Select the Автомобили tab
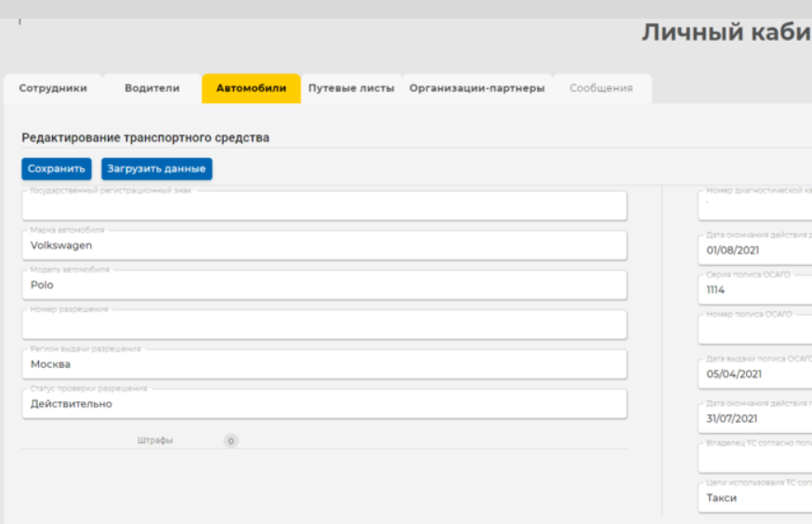Screen dimensions: 812x524 [251, 88]
